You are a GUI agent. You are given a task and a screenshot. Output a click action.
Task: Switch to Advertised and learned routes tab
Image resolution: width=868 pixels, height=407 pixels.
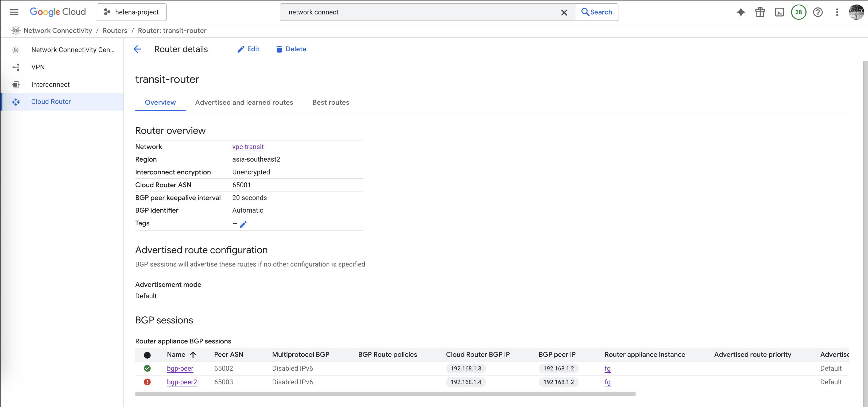tap(244, 102)
